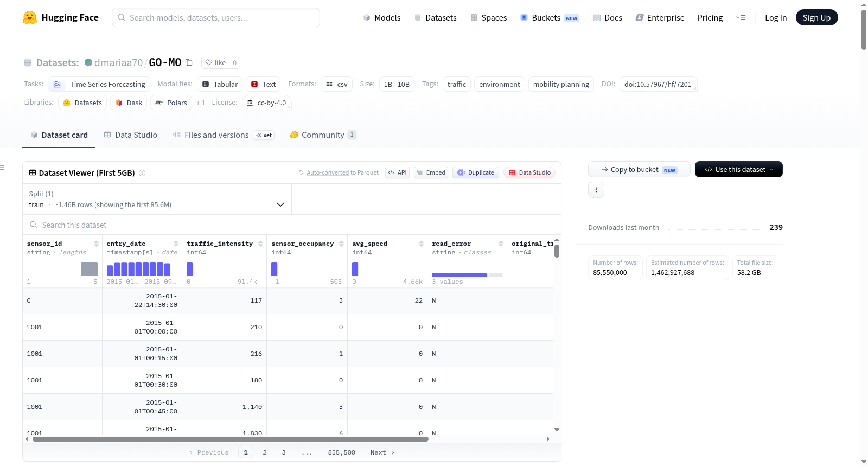Open Data Studio from viewer header
This screenshot has height=467, width=868.
click(x=529, y=172)
